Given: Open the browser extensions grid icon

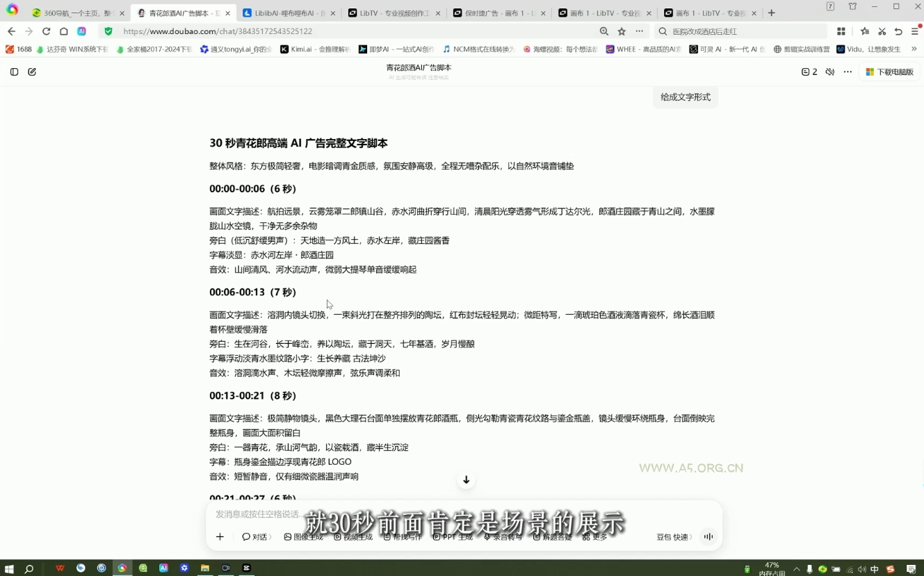Looking at the screenshot, I should (x=841, y=31).
